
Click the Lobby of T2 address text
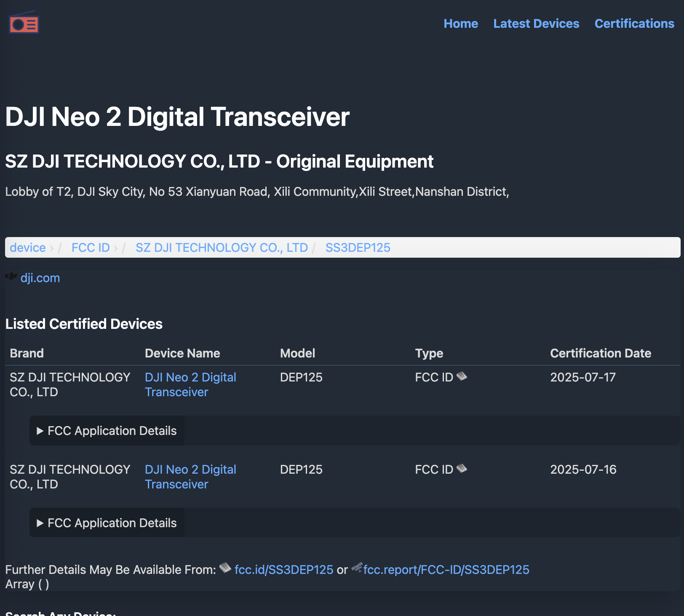click(257, 192)
